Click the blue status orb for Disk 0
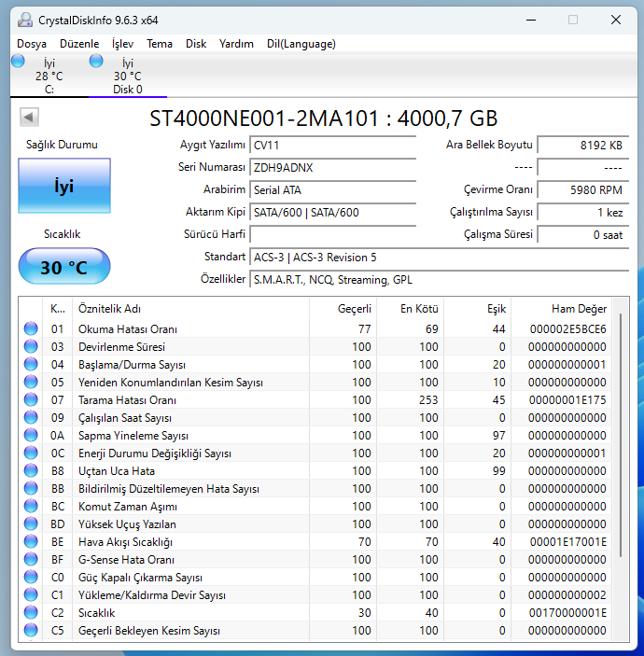The image size is (644, 656). tap(96, 61)
